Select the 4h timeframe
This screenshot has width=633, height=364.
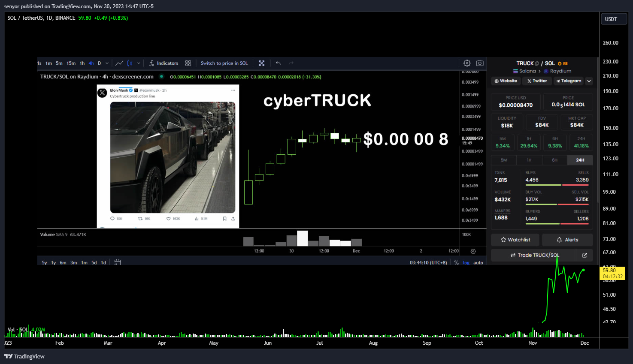tap(91, 63)
